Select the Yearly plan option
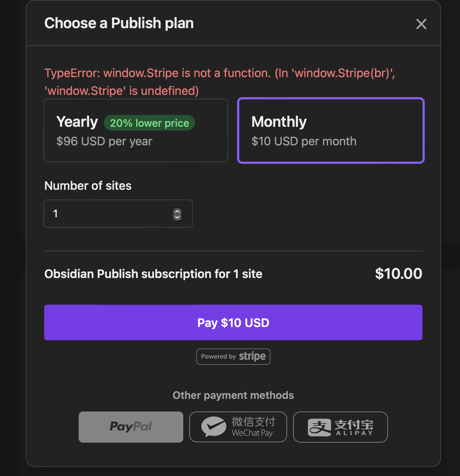Viewport: 460px width, 476px height. pos(136,130)
